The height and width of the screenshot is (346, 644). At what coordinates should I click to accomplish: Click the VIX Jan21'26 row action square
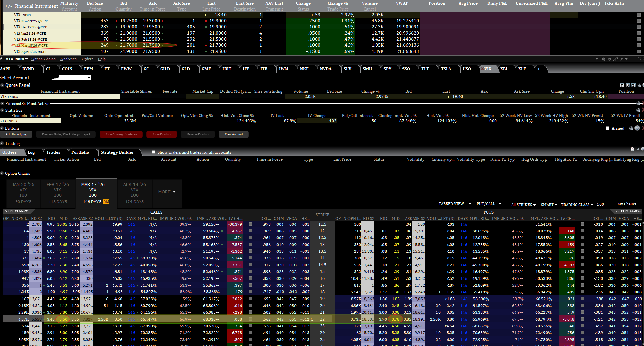tap(639, 33)
